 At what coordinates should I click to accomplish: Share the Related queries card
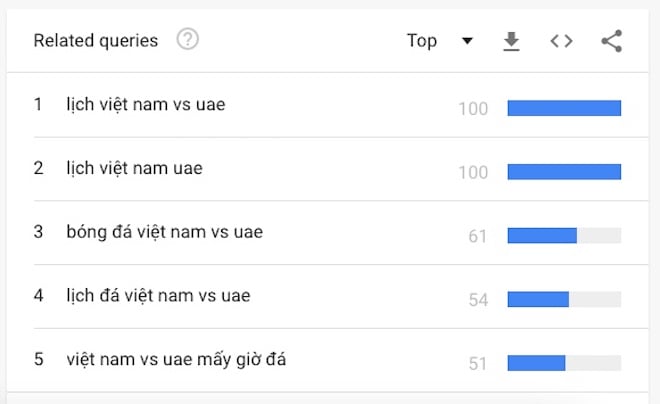tap(612, 41)
